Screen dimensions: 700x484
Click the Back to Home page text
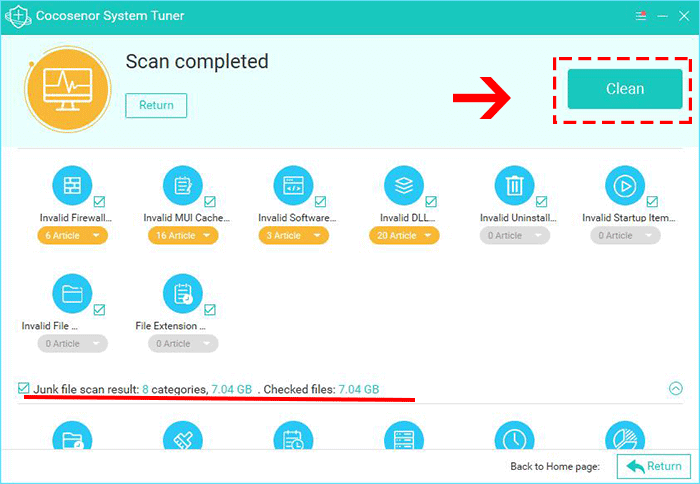555,467
